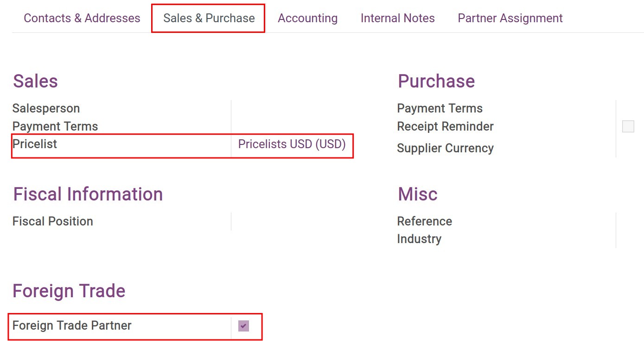This screenshot has height=344, width=644.
Task: Switch to the Sales & Purchase tab
Action: [208, 18]
